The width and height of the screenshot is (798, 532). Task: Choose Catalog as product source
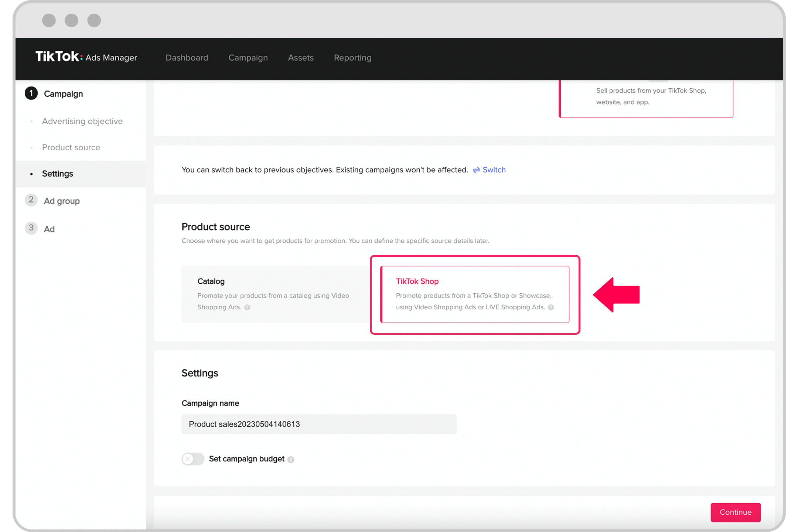(x=275, y=294)
